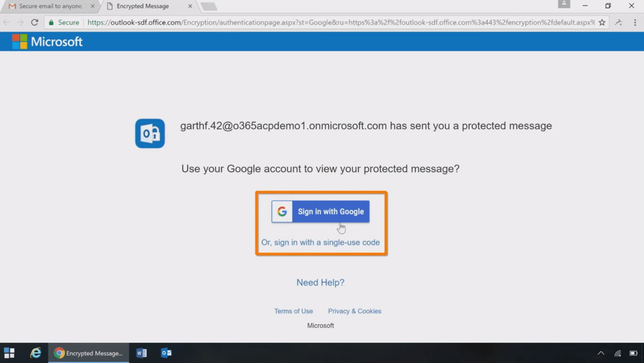Open the Windows Start menu
The image size is (644, 363).
pyautogui.click(x=9, y=353)
